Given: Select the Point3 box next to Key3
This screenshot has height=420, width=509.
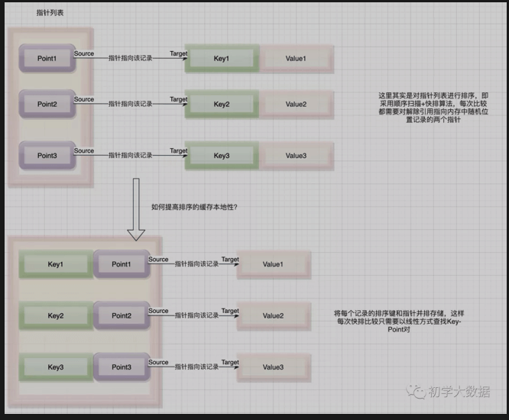Looking at the screenshot, I should (122, 367).
